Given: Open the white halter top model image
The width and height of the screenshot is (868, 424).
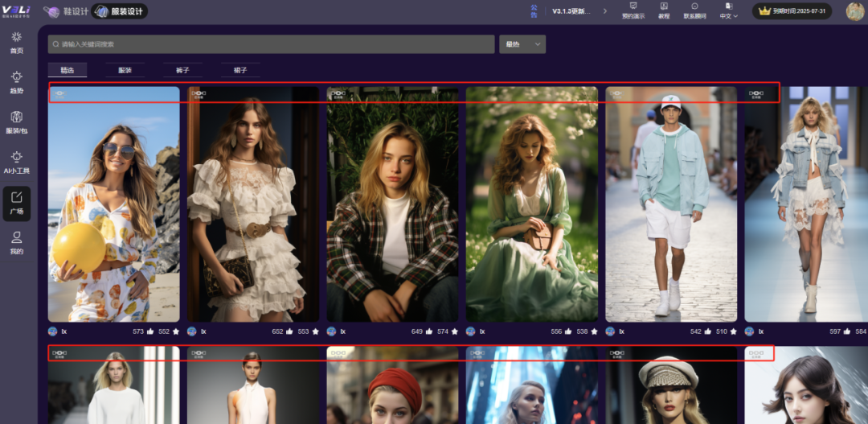Looking at the screenshot, I should 253,385.
